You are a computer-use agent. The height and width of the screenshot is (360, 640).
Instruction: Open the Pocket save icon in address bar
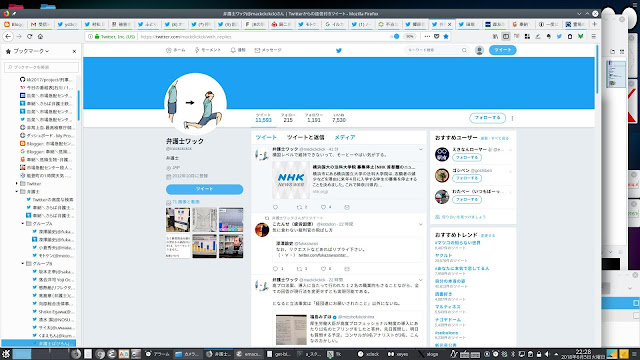coord(436,36)
